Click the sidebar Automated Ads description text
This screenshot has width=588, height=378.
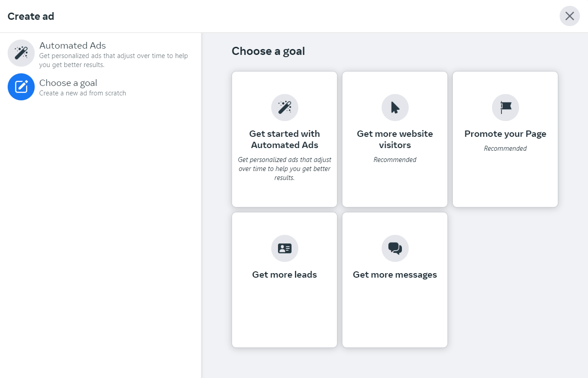[114, 60]
